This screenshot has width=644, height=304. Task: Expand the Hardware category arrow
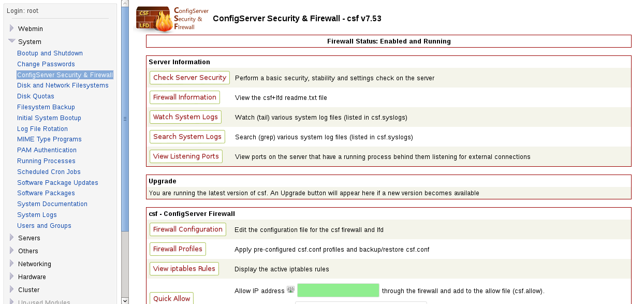click(x=12, y=277)
